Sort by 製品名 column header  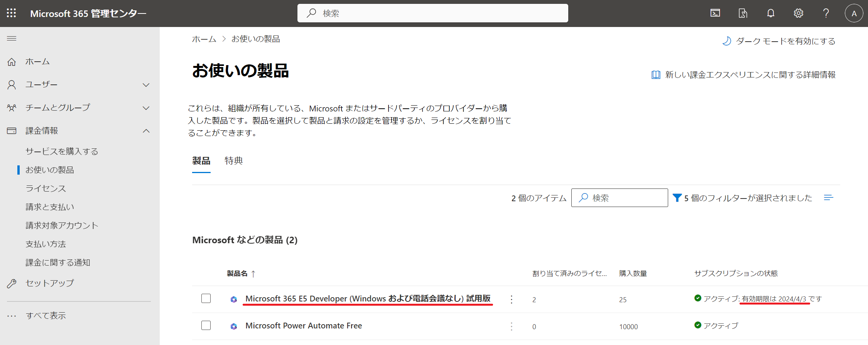(241, 273)
